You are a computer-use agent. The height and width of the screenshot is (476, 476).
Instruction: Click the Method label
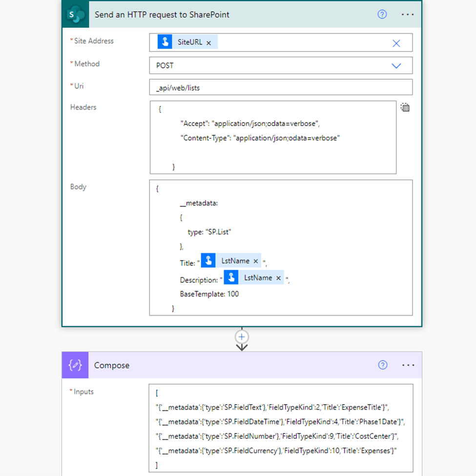pyautogui.click(x=87, y=64)
